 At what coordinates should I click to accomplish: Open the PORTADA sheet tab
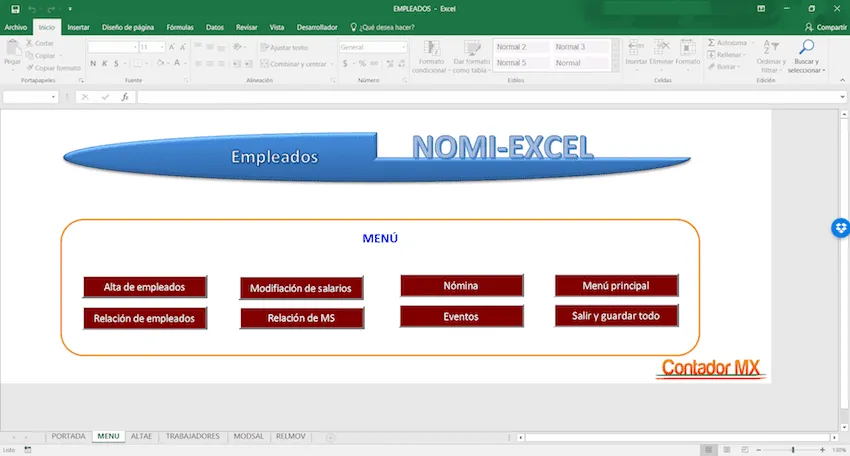click(68, 436)
